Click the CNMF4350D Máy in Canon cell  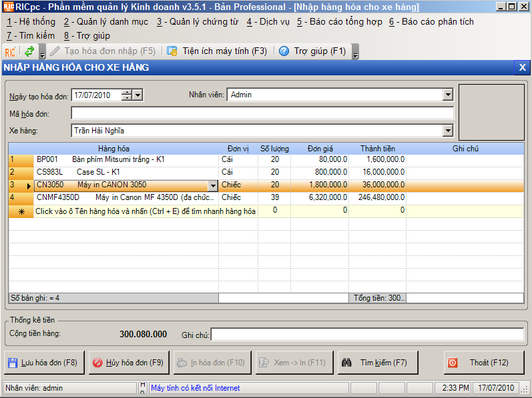pyautogui.click(x=126, y=198)
